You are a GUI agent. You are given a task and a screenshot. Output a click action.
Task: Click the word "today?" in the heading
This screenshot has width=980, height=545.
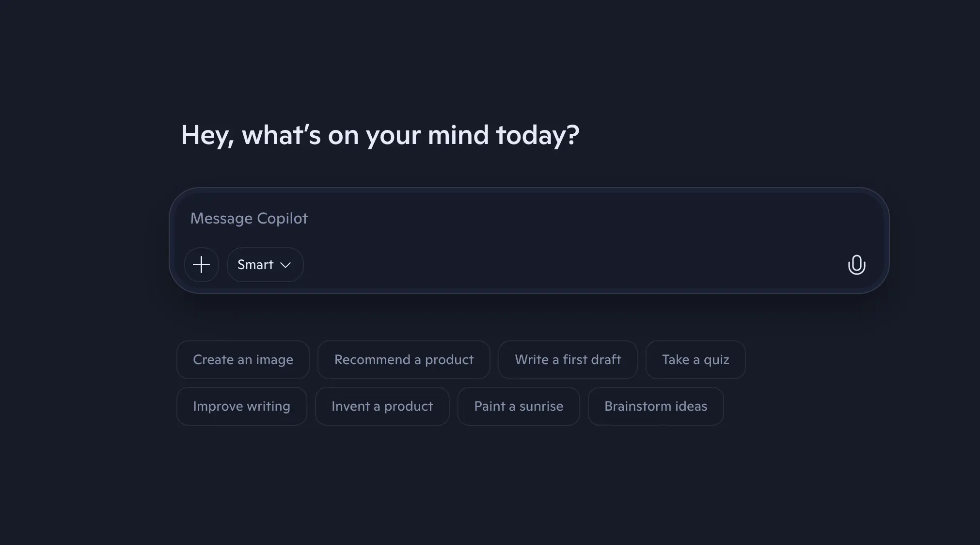[x=537, y=135]
